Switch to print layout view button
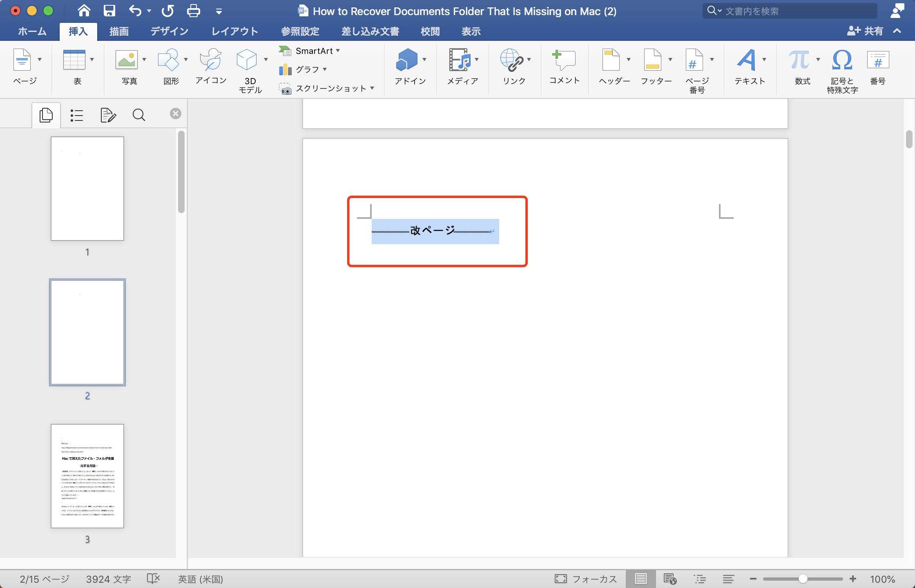This screenshot has width=915, height=588. tap(640, 579)
